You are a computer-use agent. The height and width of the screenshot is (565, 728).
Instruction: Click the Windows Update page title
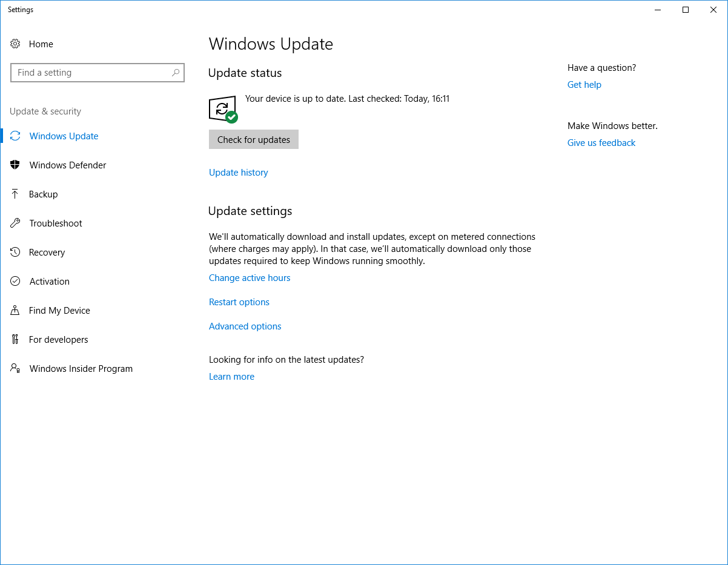pos(271,44)
